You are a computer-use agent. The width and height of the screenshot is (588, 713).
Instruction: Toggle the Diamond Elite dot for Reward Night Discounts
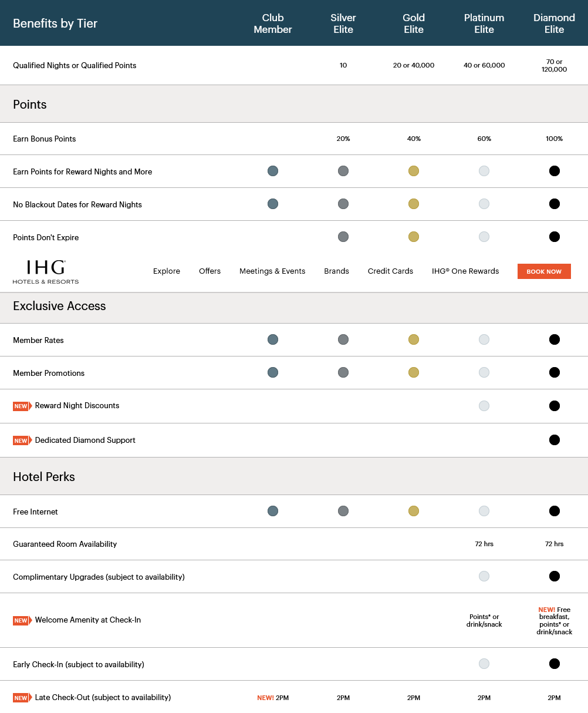tap(555, 406)
